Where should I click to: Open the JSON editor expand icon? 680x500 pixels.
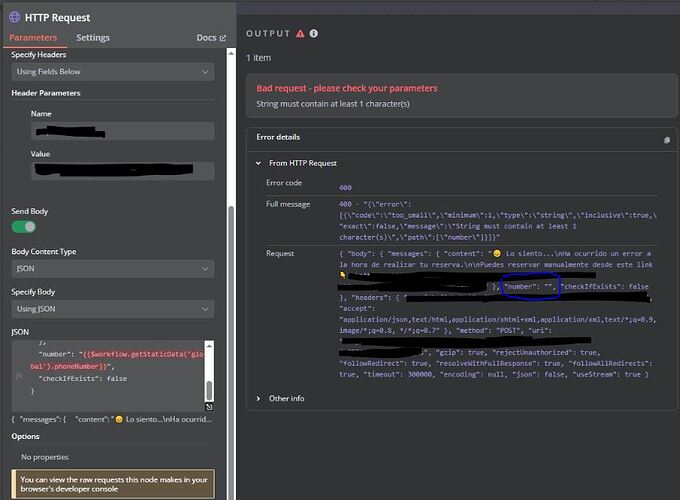tap(209, 407)
